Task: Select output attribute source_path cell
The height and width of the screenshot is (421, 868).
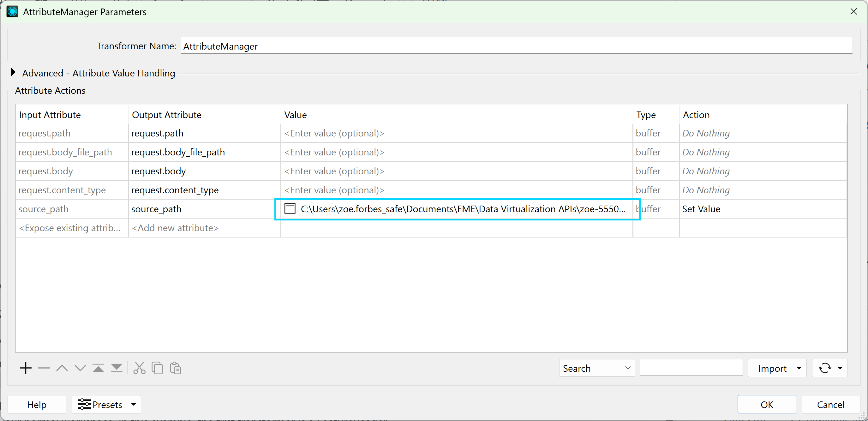Action: pos(205,209)
